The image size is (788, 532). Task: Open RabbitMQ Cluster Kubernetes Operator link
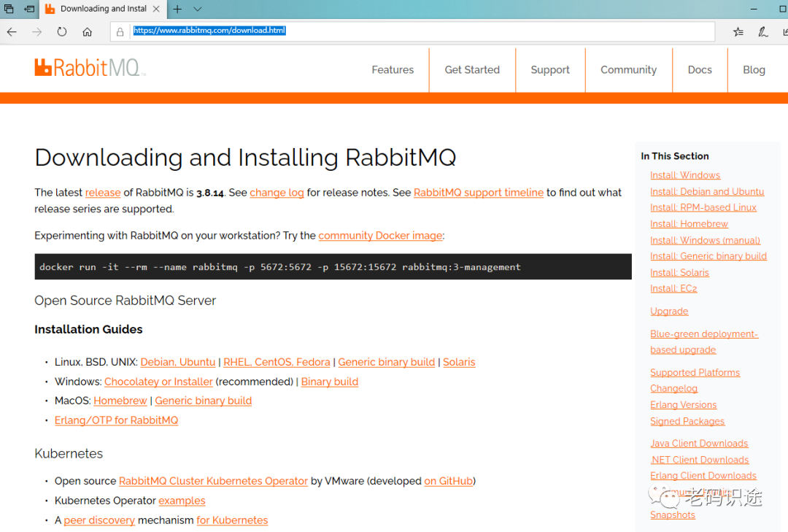[x=213, y=481]
